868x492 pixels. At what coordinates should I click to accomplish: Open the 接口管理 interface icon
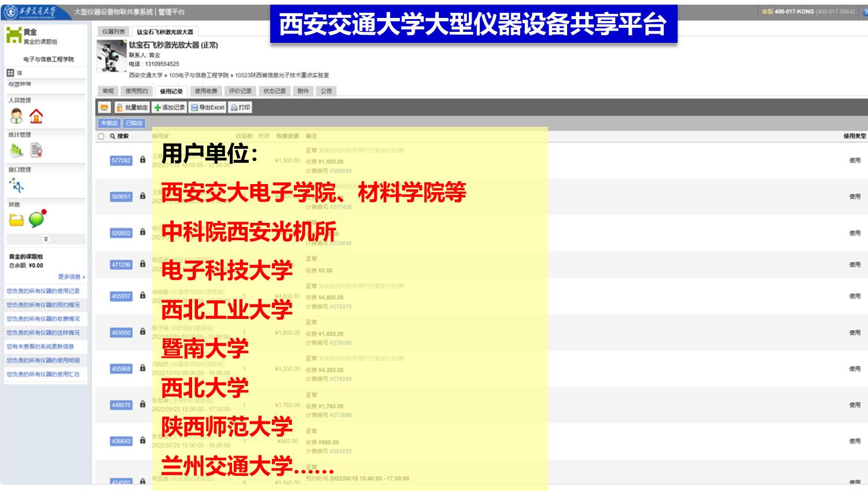17,185
